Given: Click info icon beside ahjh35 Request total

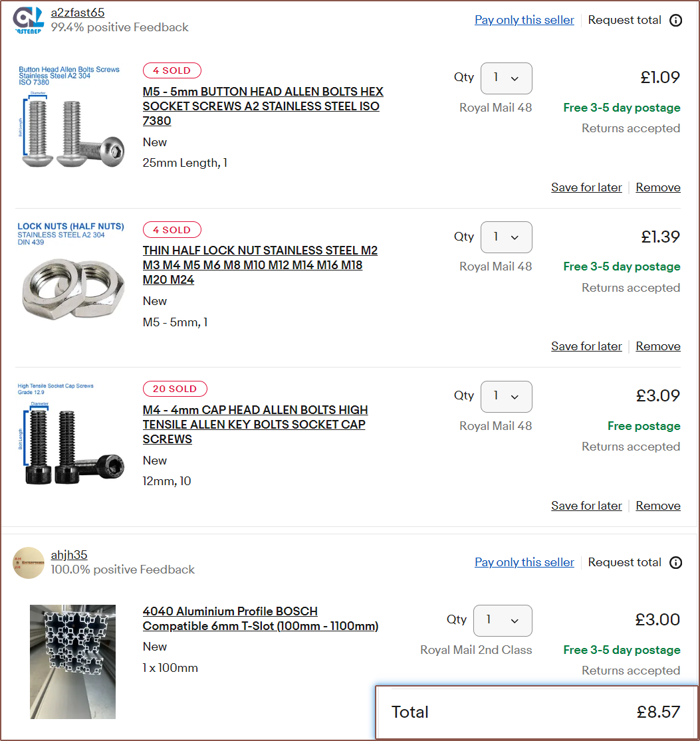Looking at the screenshot, I should [x=675, y=562].
